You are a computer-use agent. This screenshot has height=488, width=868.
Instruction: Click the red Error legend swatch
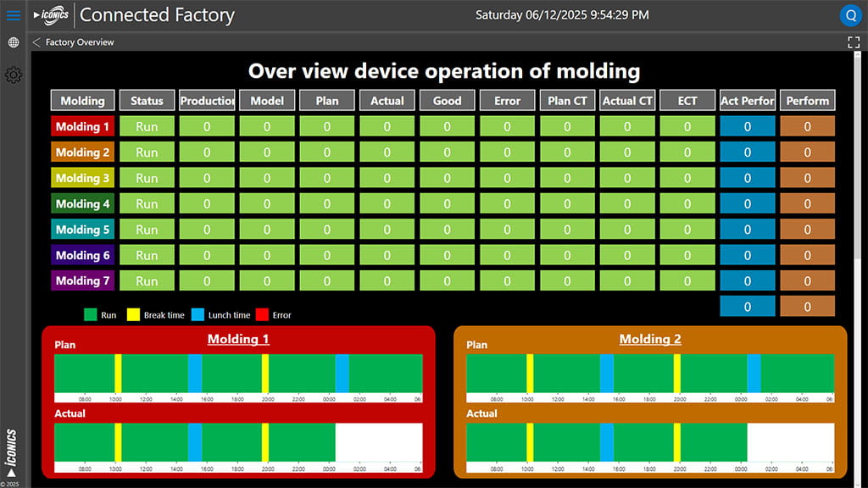pyautogui.click(x=261, y=315)
